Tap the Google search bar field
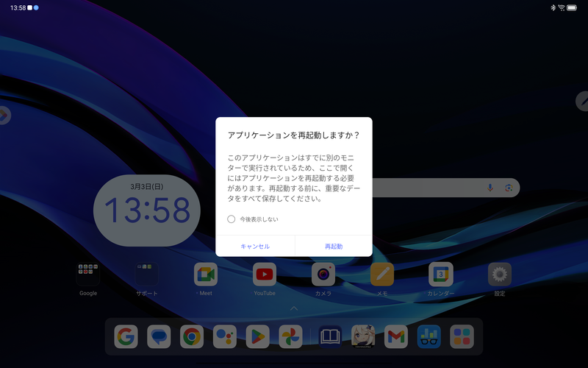This screenshot has height=368, width=588. point(446,188)
